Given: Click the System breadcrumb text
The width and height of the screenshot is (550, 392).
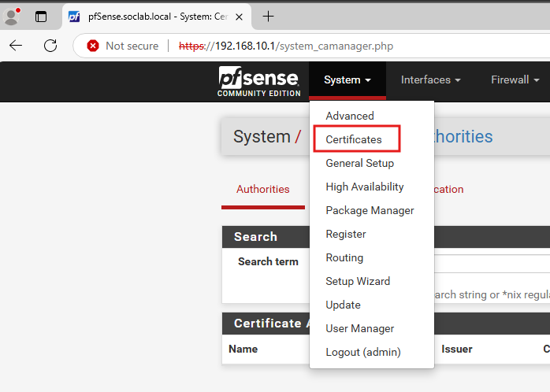Looking at the screenshot, I should pos(262,136).
